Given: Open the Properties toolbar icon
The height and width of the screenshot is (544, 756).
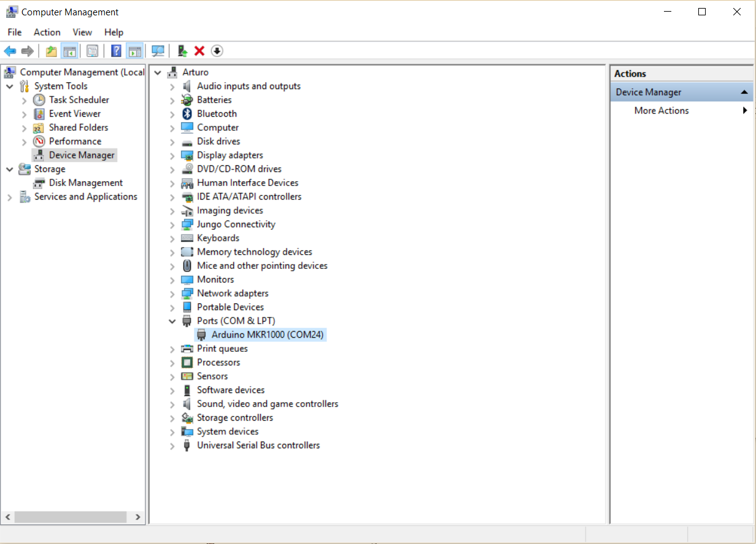Looking at the screenshot, I should (x=92, y=51).
